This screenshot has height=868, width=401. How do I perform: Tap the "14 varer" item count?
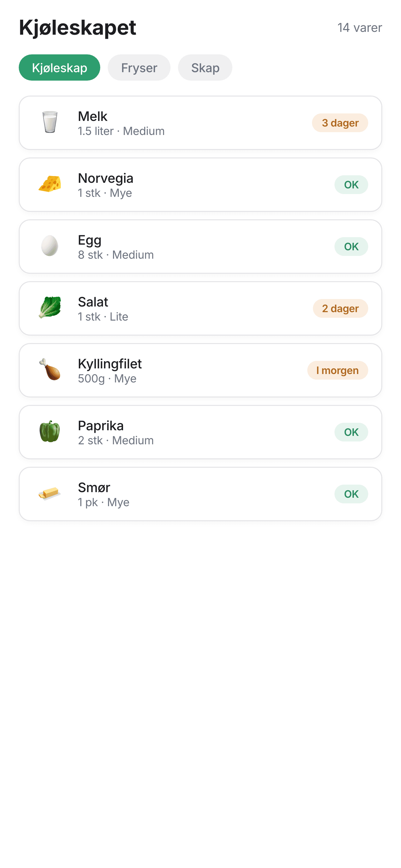359,27
